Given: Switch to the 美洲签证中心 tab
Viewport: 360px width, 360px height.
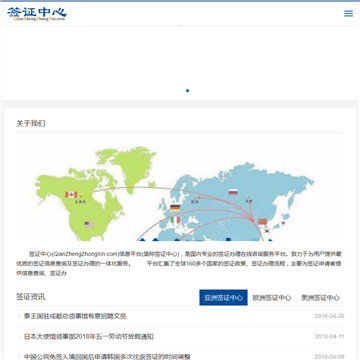Looking at the screenshot, I should click(x=320, y=297).
